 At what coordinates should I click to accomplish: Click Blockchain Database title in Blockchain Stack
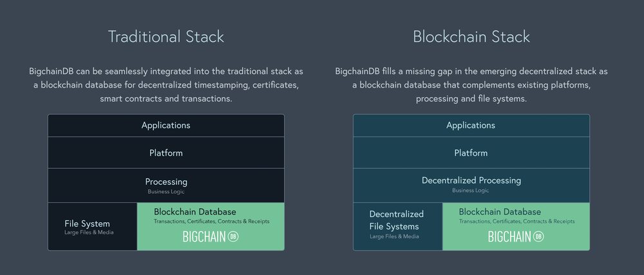click(x=500, y=212)
